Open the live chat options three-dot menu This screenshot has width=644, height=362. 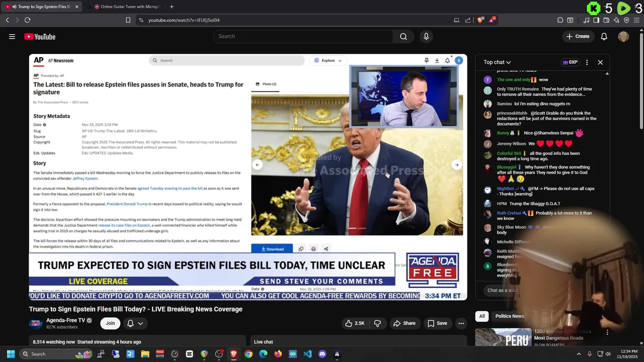click(x=587, y=62)
